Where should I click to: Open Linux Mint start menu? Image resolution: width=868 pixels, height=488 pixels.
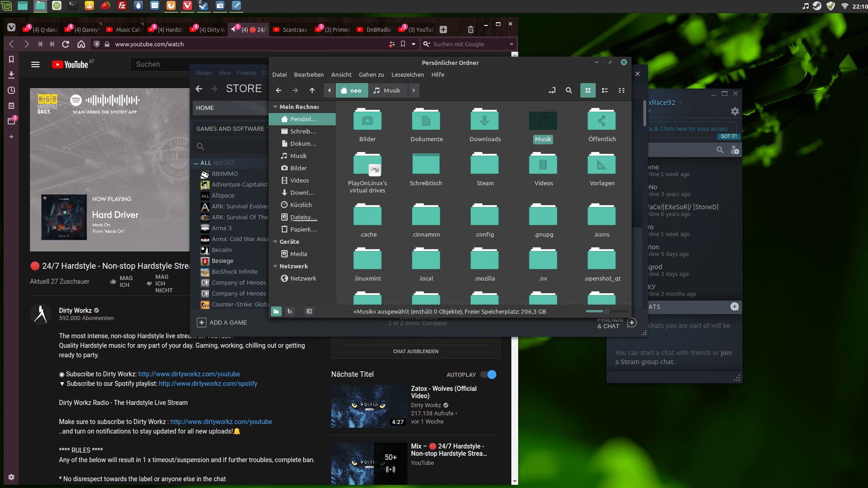click(6, 5)
